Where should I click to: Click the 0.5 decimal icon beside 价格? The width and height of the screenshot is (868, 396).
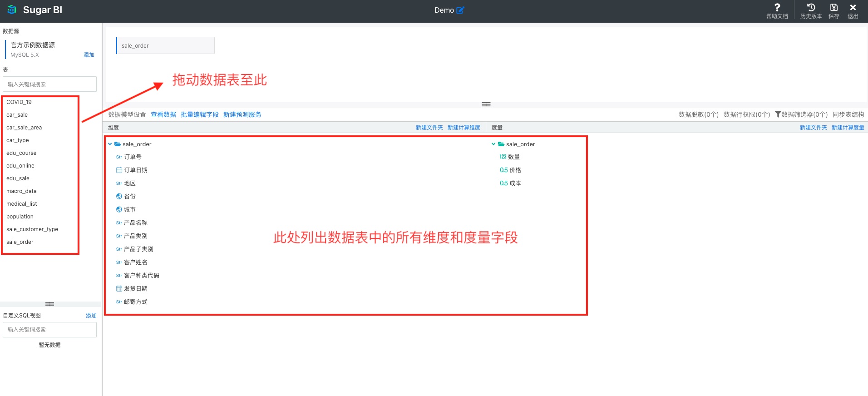click(x=504, y=170)
